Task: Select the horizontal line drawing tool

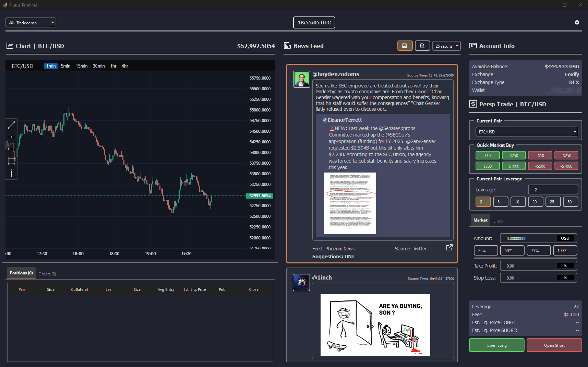Action: pos(11,137)
